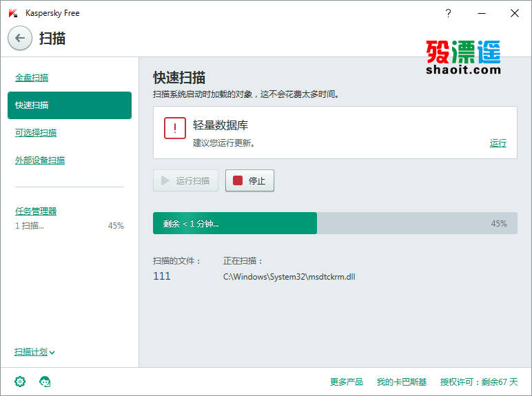Click the 剩余 < 1 分钟 progress label
This screenshot has height=396, width=532.
[x=191, y=223]
